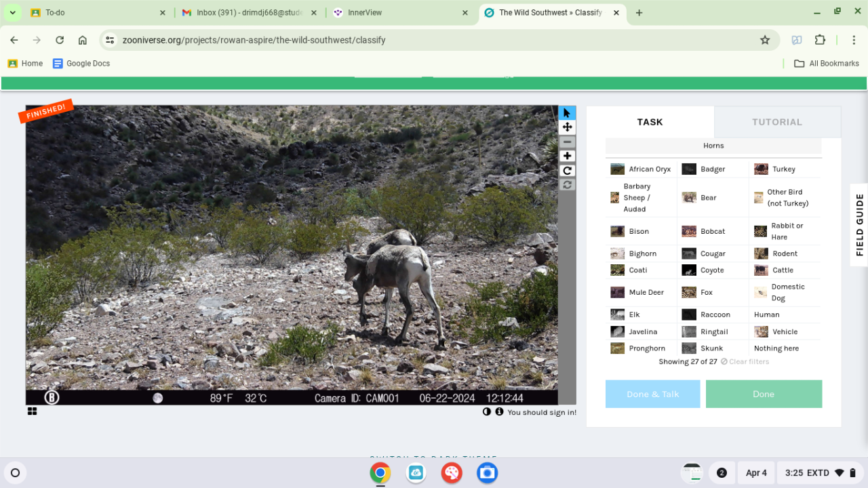Select the Bear species option
The image size is (868, 488).
713,198
